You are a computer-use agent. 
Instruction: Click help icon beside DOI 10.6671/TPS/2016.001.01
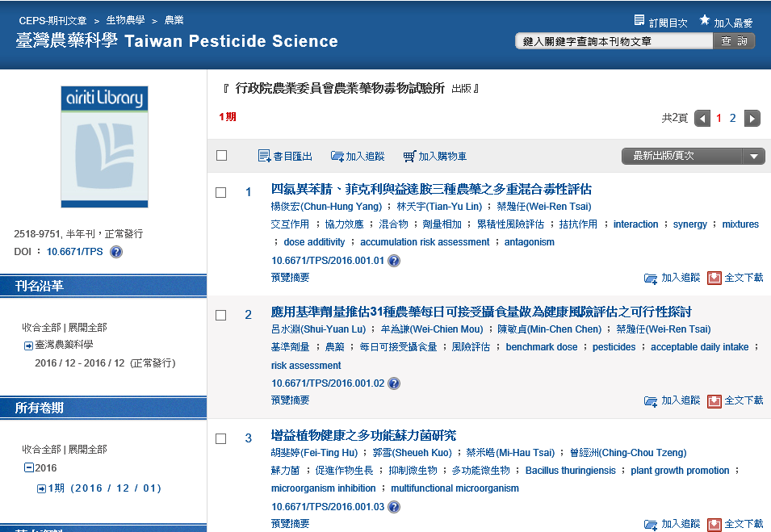pos(394,261)
